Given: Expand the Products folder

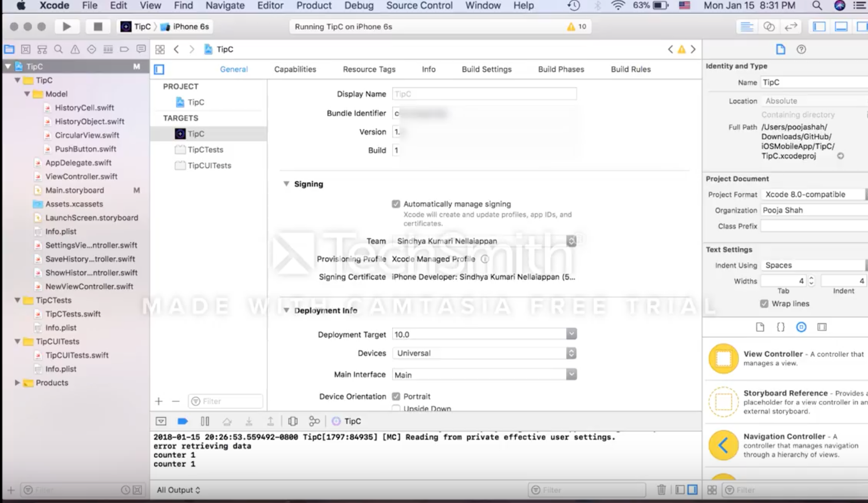Looking at the screenshot, I should click(x=17, y=383).
